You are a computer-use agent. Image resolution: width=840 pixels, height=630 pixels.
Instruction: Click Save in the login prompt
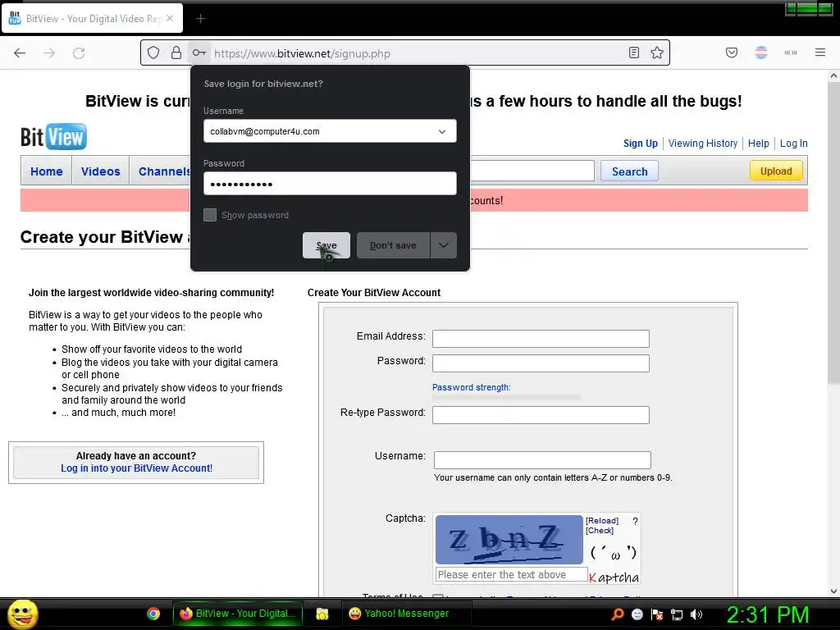[326, 245]
